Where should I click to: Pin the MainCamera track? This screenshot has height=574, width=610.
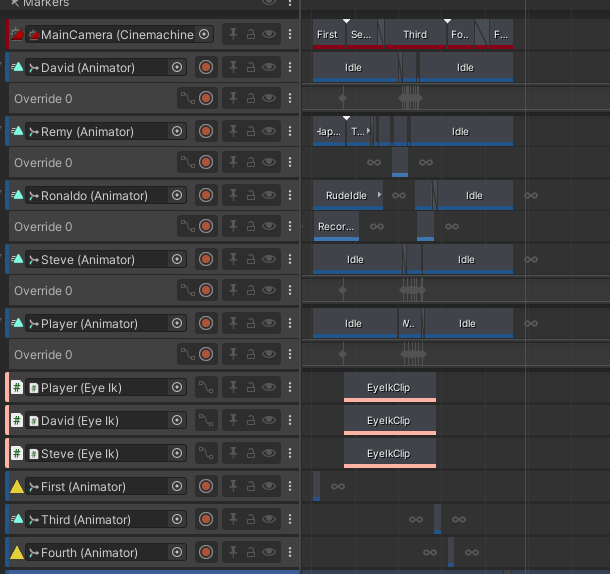pyautogui.click(x=233, y=34)
